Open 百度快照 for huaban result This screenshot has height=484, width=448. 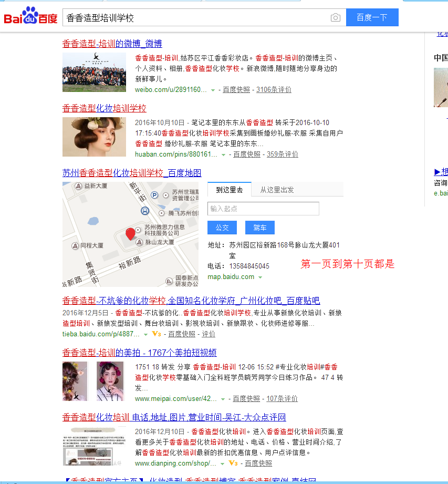click(246, 155)
